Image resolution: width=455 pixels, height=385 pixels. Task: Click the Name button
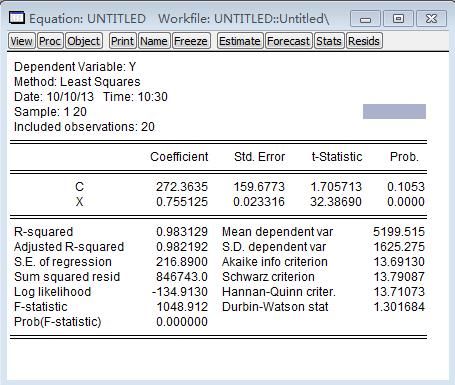click(154, 41)
